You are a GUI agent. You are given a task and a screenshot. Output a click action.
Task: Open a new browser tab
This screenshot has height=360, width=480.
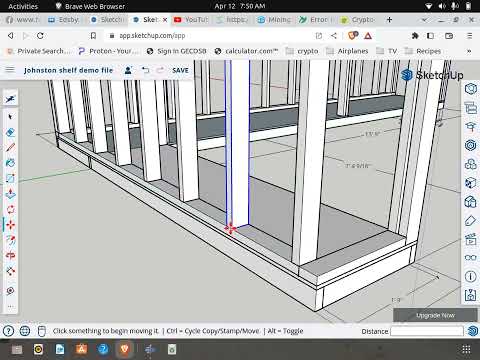pos(389,20)
